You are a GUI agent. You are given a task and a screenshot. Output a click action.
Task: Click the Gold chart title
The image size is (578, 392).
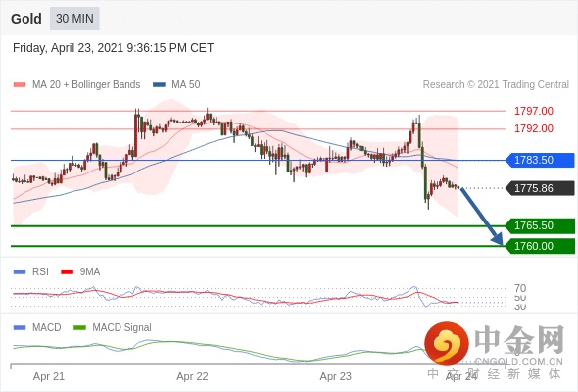click(x=26, y=19)
